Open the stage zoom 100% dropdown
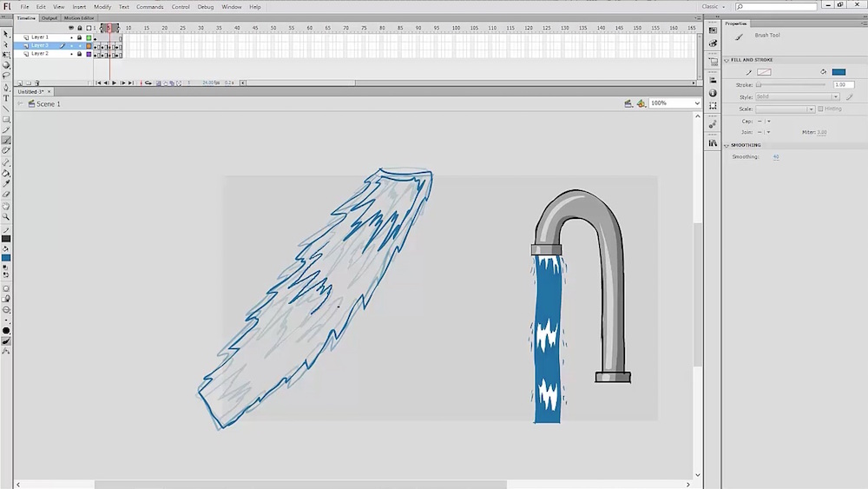Viewport: 868px width, 489px height. (x=674, y=103)
